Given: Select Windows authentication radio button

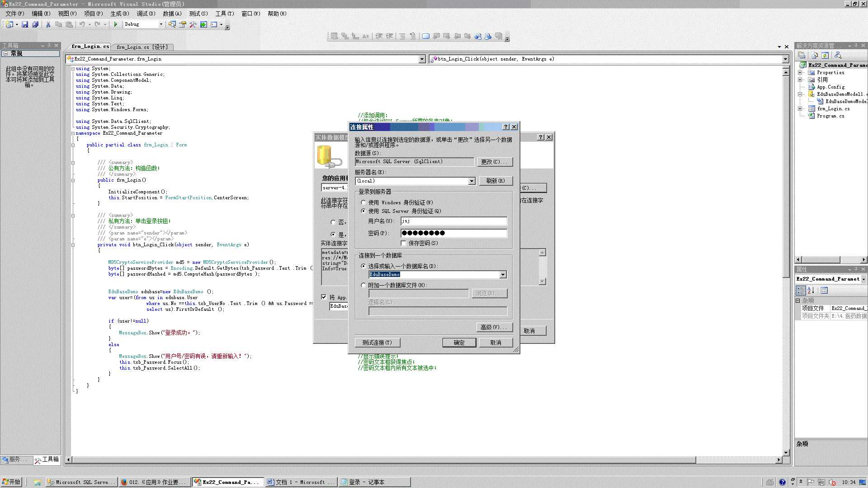Looking at the screenshot, I should click(363, 202).
